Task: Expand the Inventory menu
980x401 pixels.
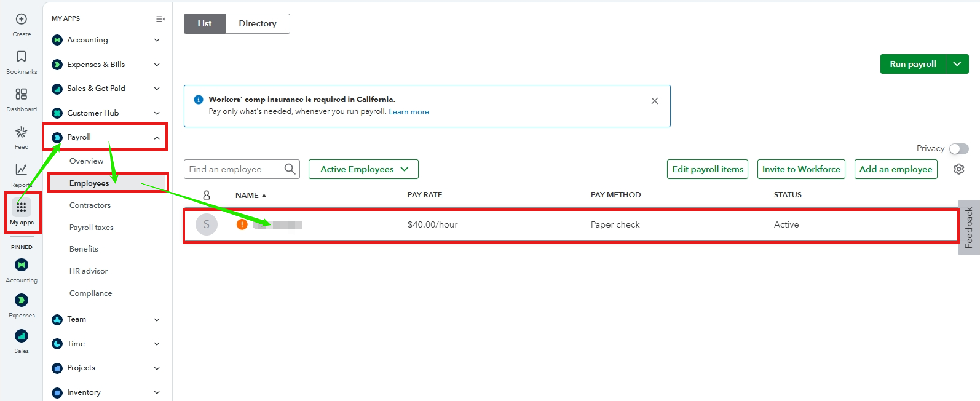Action: (157, 392)
